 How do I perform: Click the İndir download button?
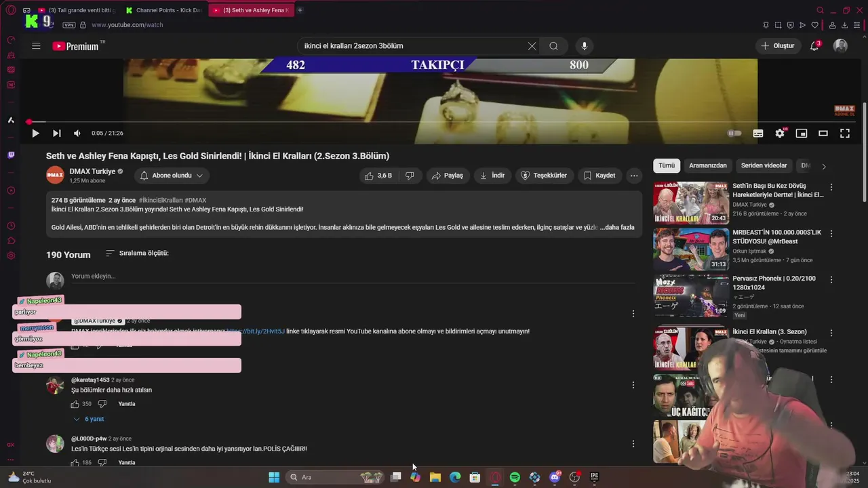[492, 176]
